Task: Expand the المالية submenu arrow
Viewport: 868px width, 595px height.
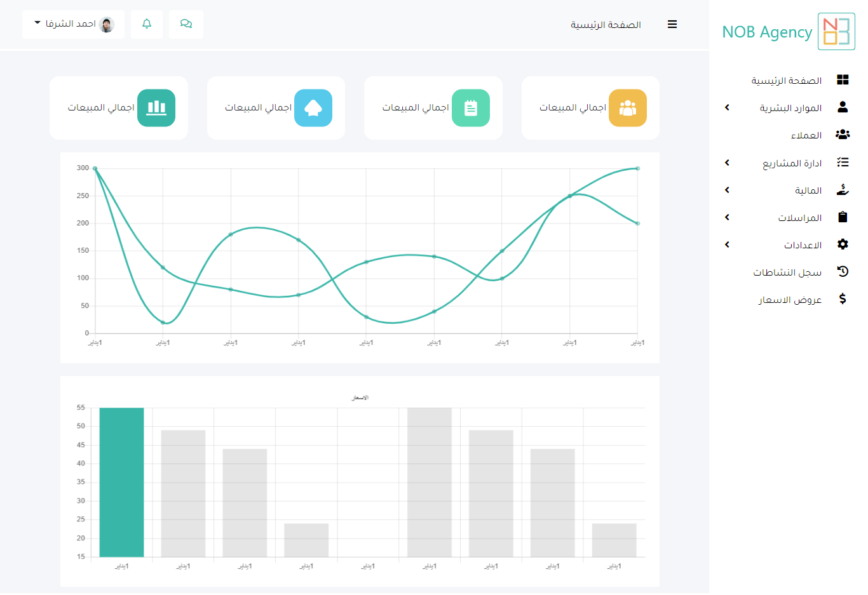Action: 727,191
